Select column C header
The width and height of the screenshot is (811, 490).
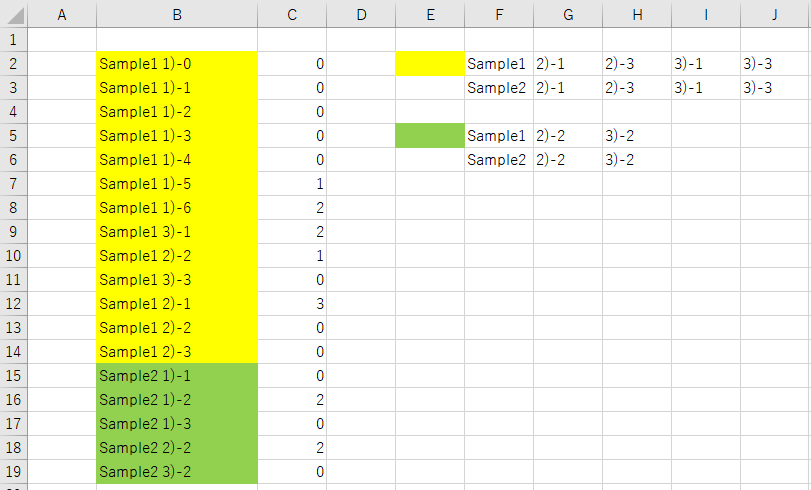click(292, 14)
